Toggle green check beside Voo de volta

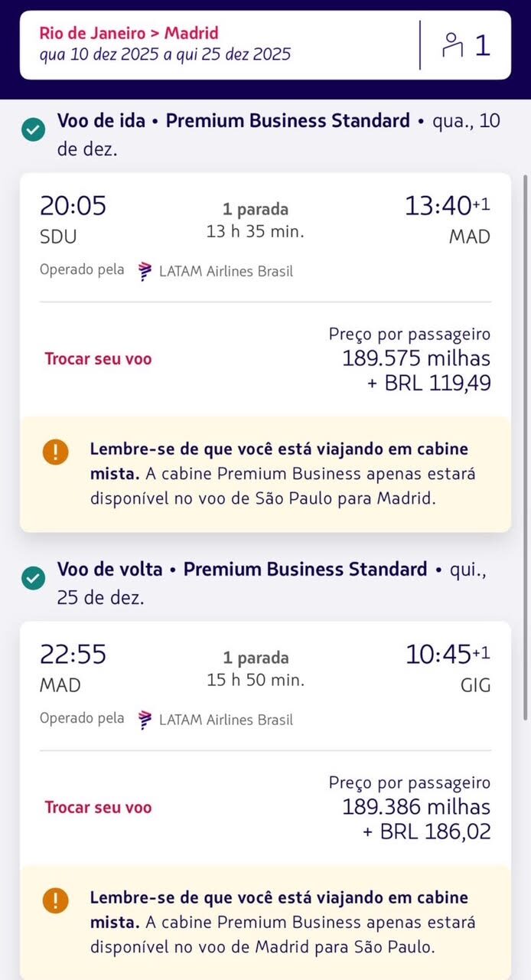click(33, 579)
